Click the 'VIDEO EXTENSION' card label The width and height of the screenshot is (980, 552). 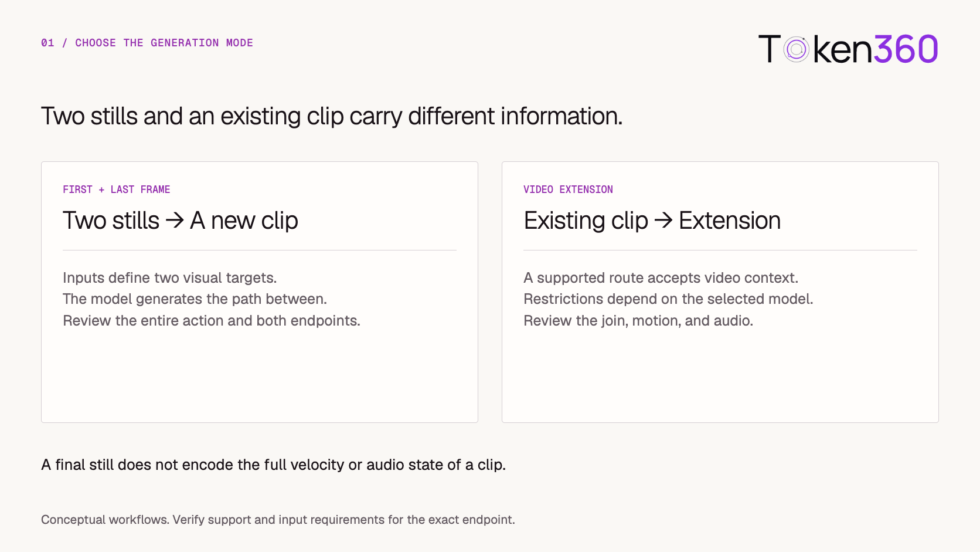(x=568, y=189)
